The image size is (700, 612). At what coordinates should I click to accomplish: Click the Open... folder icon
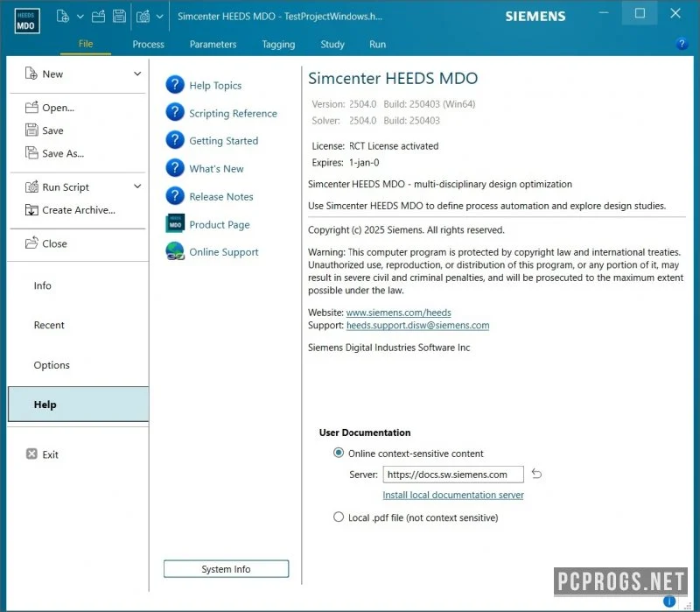(x=31, y=107)
